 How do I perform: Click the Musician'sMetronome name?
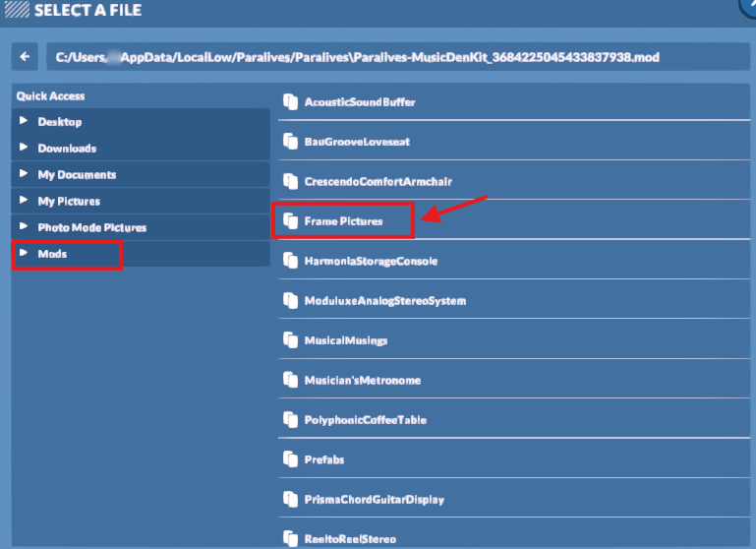(363, 380)
